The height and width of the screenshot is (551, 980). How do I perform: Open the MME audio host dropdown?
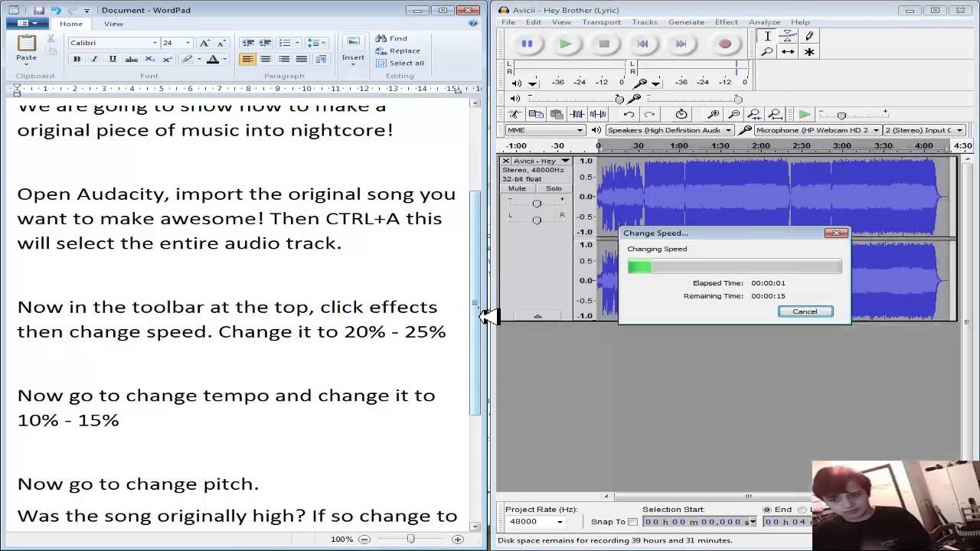click(x=580, y=130)
